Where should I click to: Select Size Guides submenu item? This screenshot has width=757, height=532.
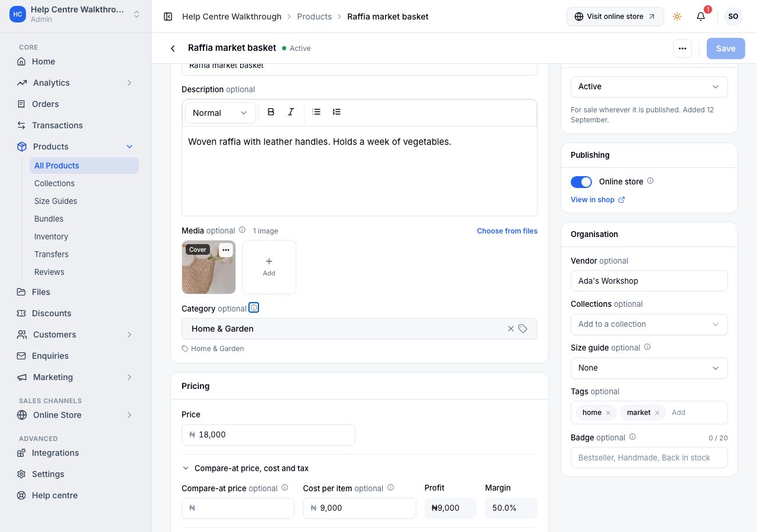click(x=84, y=201)
